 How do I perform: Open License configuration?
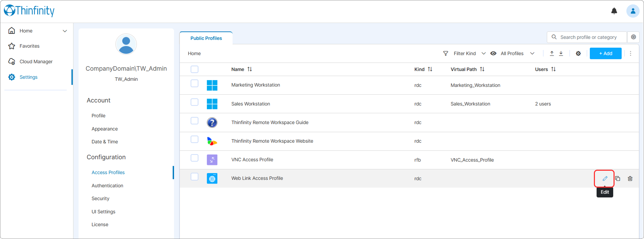[100, 224]
